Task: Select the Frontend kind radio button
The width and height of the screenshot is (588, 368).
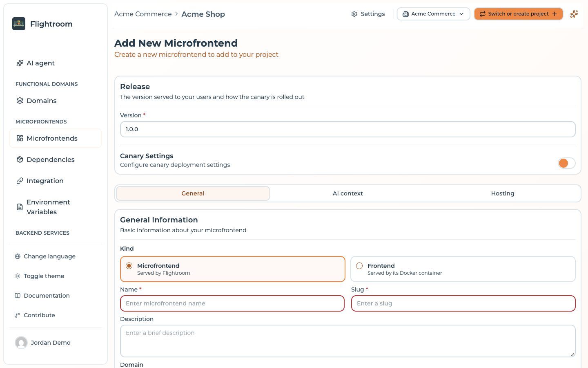Action: (x=359, y=266)
